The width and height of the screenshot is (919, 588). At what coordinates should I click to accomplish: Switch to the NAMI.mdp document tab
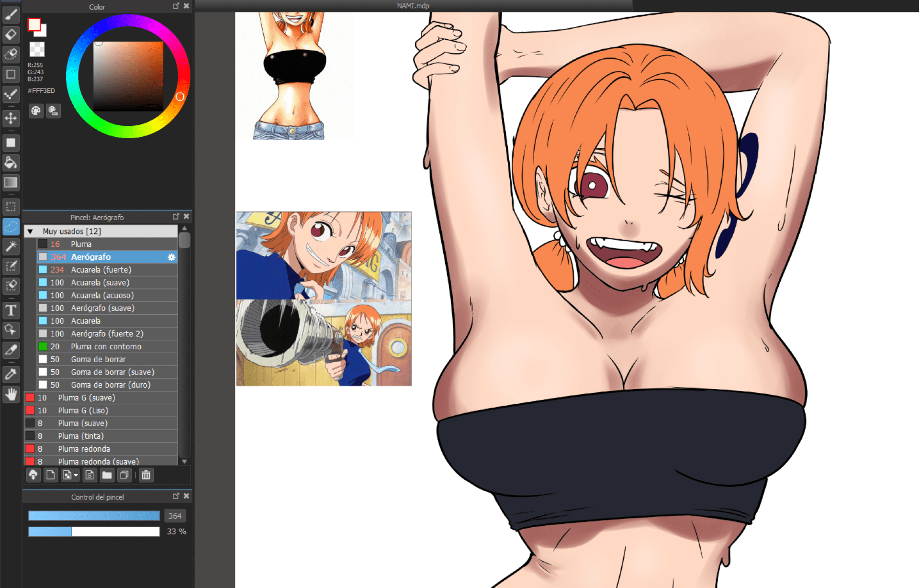pos(413,6)
